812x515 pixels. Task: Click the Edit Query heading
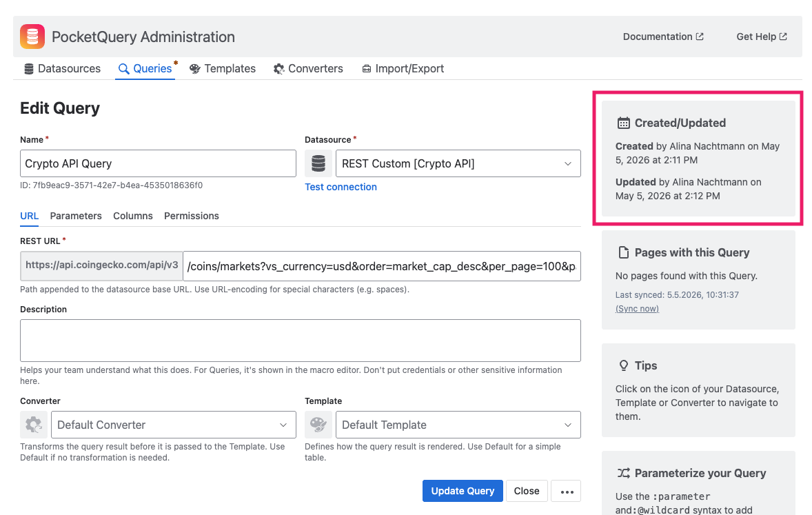click(x=60, y=108)
